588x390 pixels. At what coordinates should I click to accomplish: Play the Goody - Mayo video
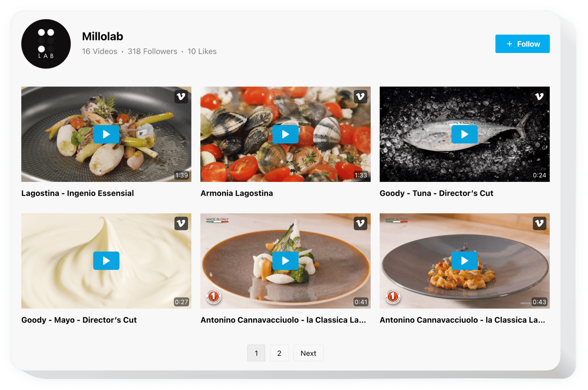point(106,261)
